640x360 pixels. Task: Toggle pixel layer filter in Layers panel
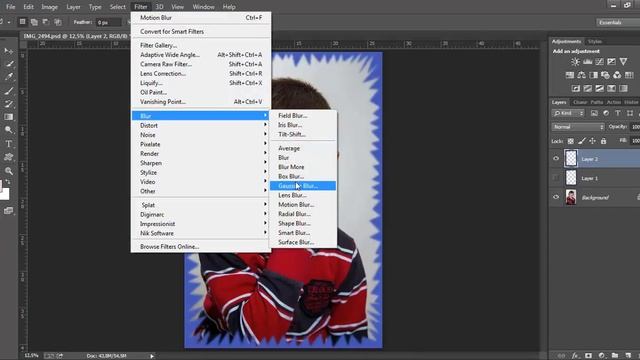point(594,113)
